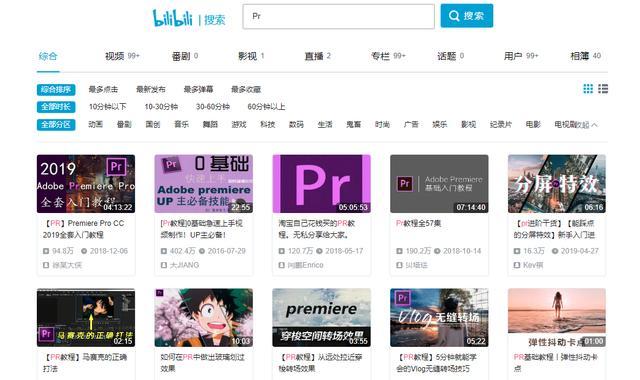This screenshot has width=640, height=380.
Task: Filter by 电影 category
Action: [533, 124]
